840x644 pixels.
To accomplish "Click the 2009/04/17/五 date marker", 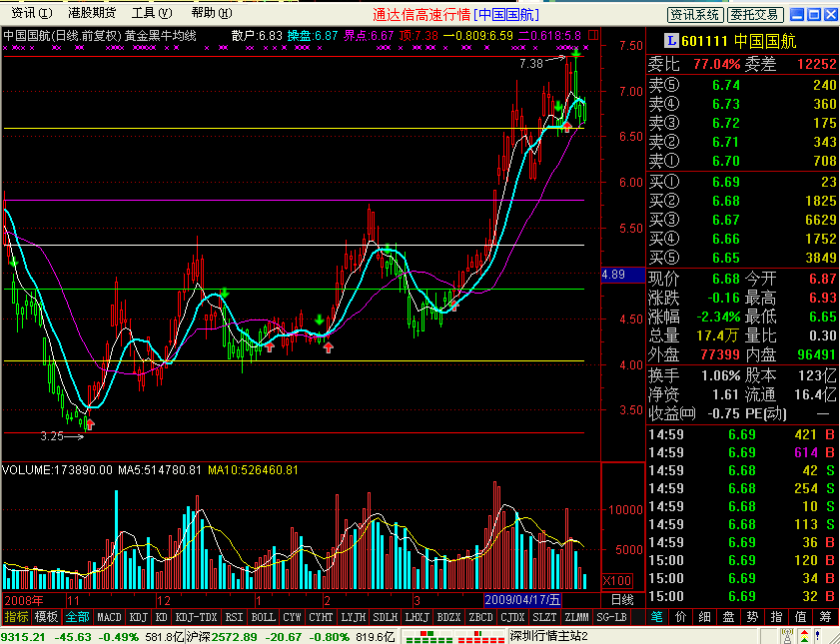I will pyautogui.click(x=522, y=600).
